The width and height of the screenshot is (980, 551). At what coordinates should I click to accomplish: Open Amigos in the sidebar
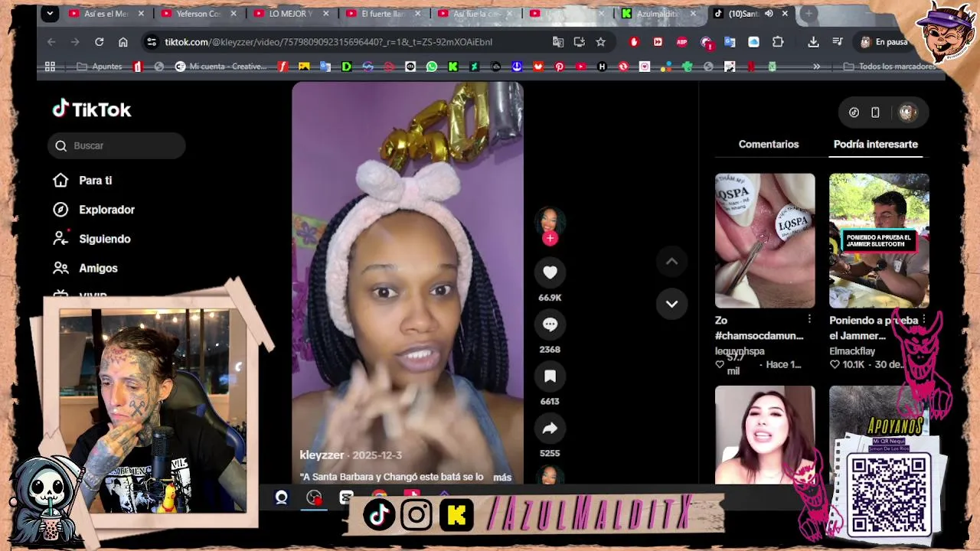pos(86,268)
